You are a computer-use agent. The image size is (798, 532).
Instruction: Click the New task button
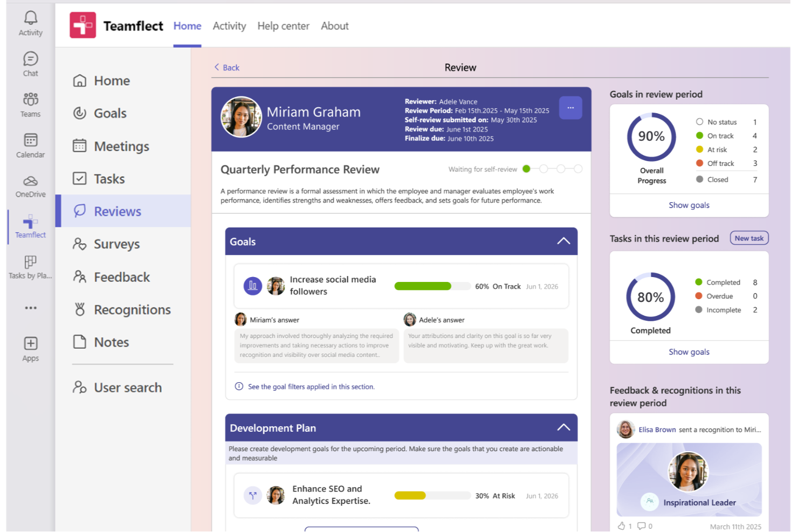pyautogui.click(x=749, y=238)
